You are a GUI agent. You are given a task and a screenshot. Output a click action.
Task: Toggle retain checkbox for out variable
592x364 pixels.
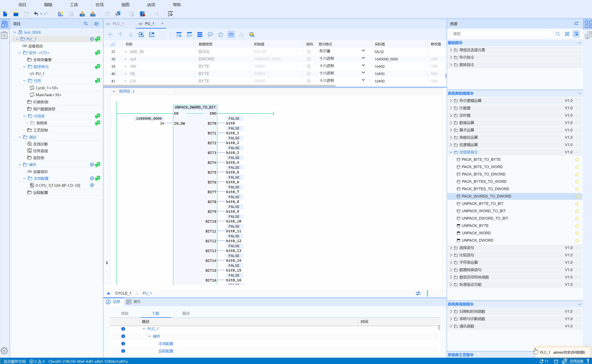(x=309, y=59)
